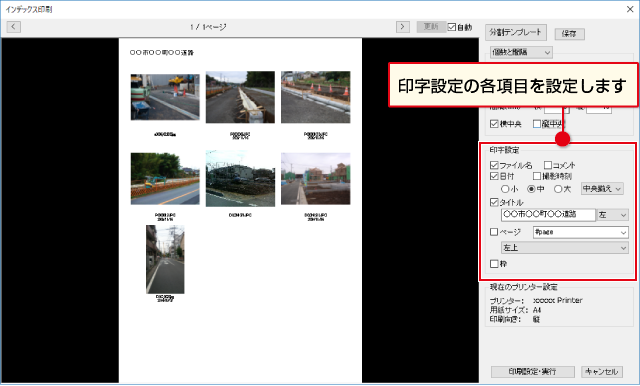640x386 pixels.
Task: Select the excavator roadside photo thumbnail
Action: 165,179
